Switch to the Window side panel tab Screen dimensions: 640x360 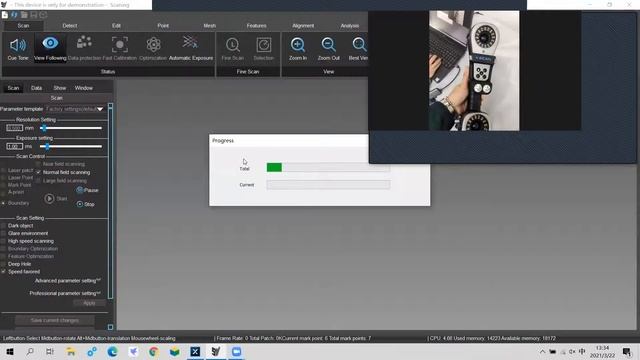coord(84,88)
